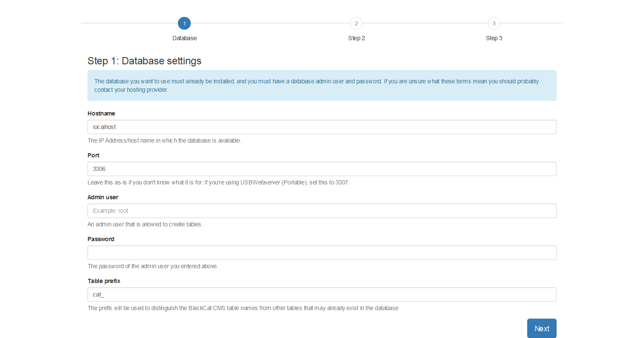Focus the Hostname field containing localhost
This screenshot has width=644, height=338.
(x=322, y=127)
